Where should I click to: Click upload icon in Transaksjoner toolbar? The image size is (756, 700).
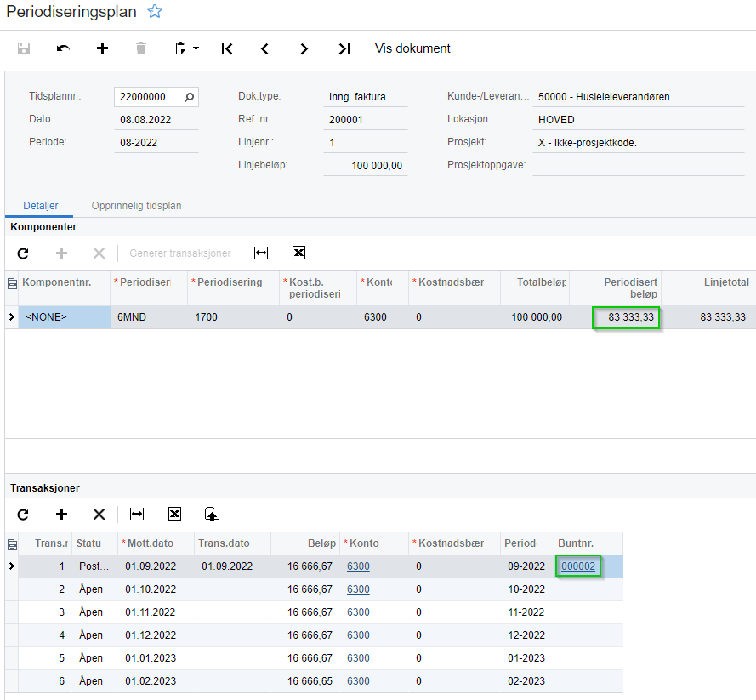(212, 514)
